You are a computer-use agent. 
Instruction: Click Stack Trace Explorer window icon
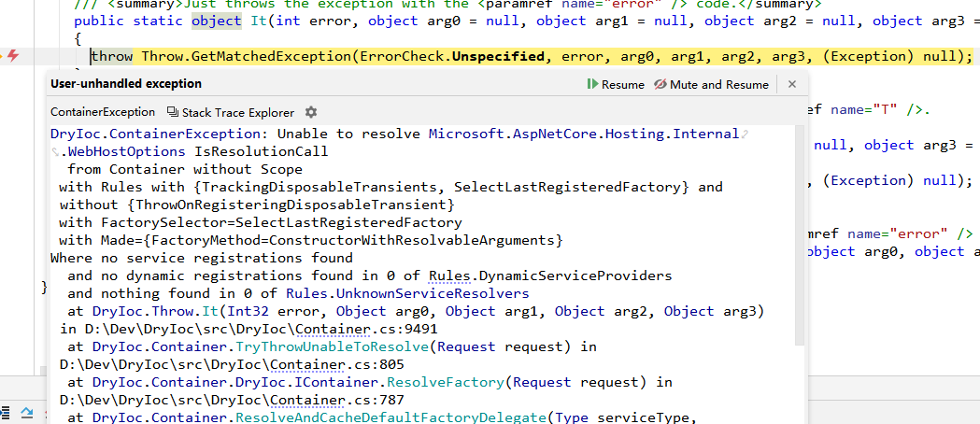point(173,112)
